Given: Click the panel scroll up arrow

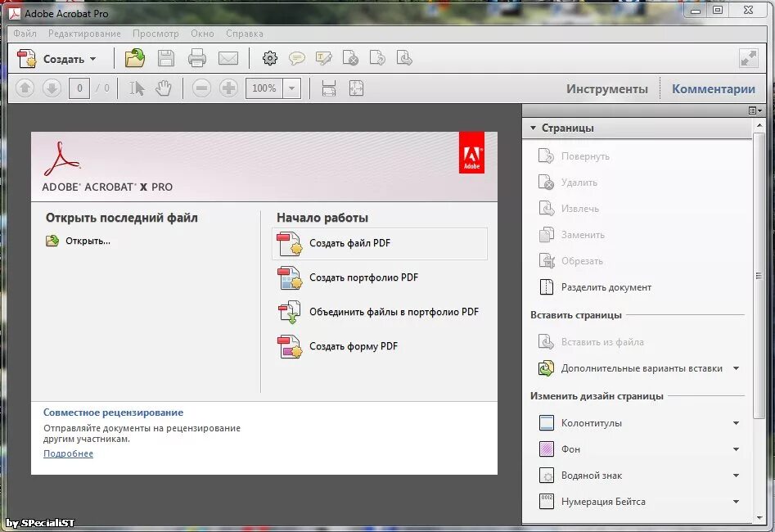Looking at the screenshot, I should coord(759,127).
